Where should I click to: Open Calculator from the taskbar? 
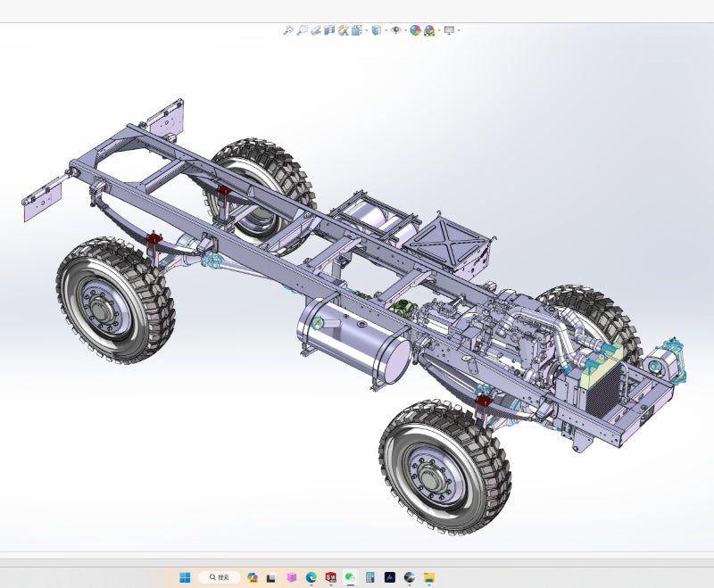point(369,577)
